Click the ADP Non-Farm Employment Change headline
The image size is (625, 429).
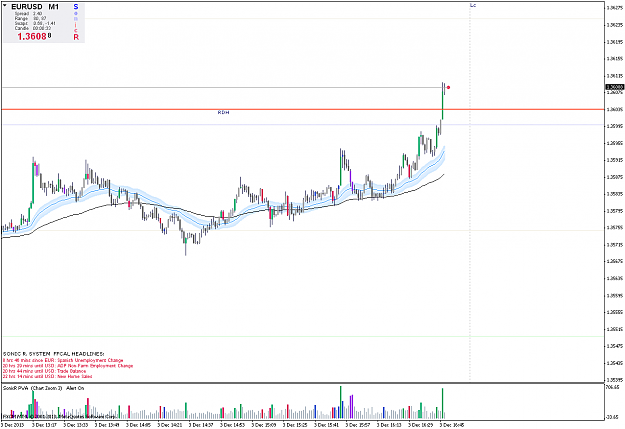[68, 366]
